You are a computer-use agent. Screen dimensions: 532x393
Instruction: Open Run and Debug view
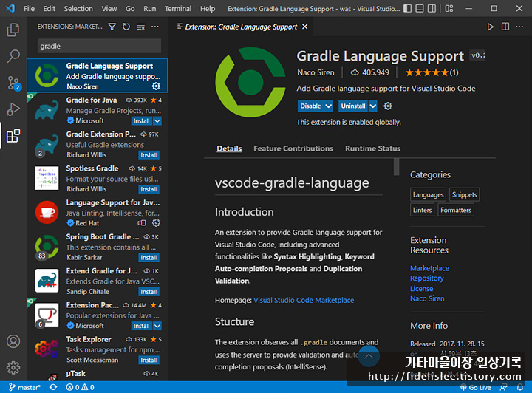(13, 109)
